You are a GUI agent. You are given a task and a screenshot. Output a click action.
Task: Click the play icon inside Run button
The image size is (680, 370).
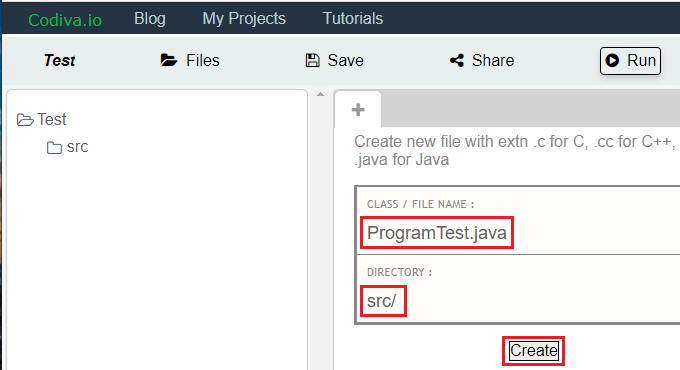click(x=612, y=60)
